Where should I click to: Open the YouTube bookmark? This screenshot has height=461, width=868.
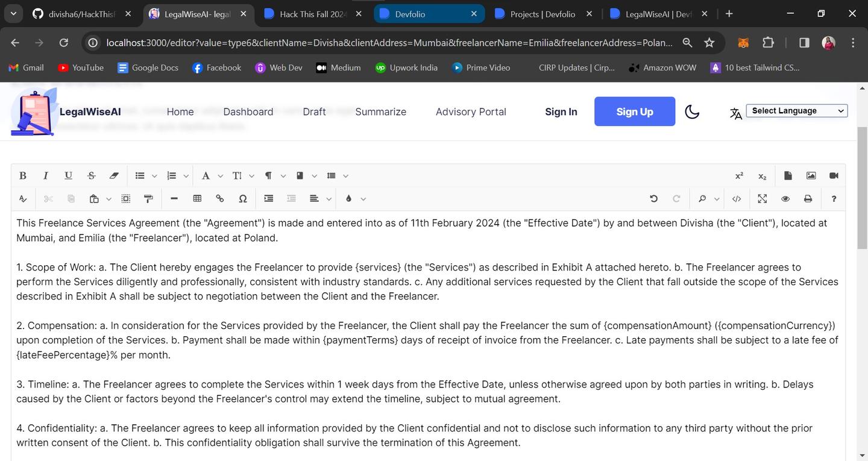coord(81,67)
